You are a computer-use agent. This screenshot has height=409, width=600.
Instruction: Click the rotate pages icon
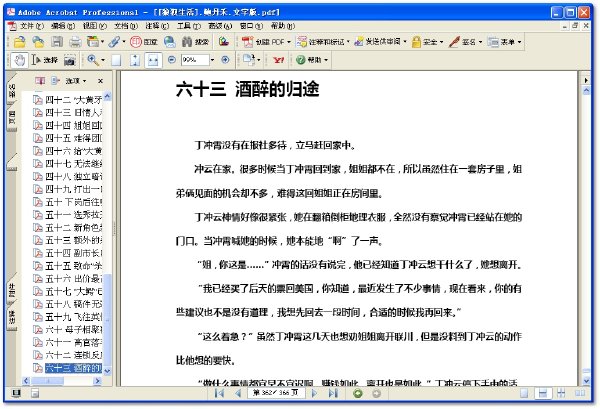click(249, 60)
